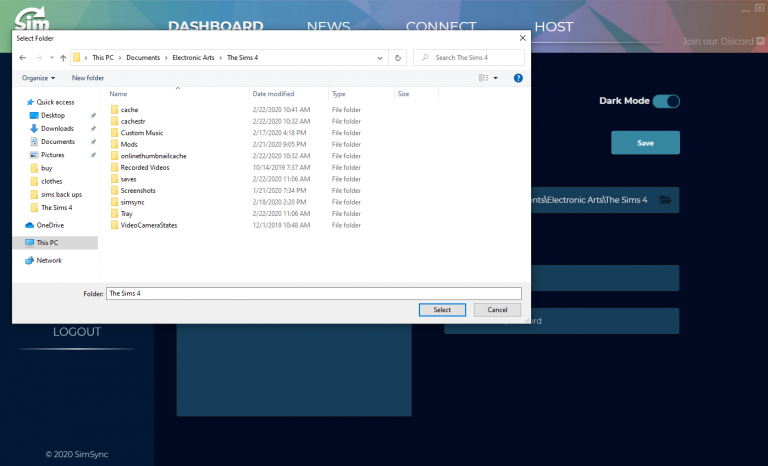Cancel the Select Folder dialog
The height and width of the screenshot is (466, 768).
497,310
